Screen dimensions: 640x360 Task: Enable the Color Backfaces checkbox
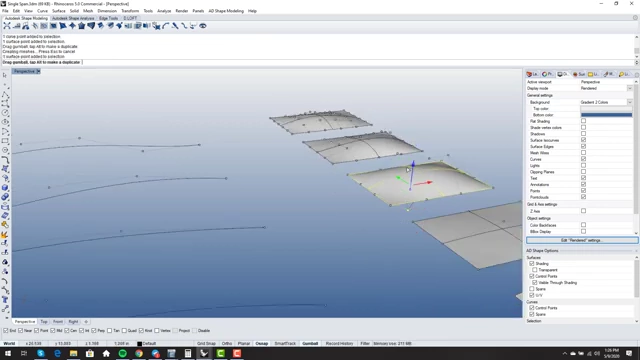click(583, 225)
